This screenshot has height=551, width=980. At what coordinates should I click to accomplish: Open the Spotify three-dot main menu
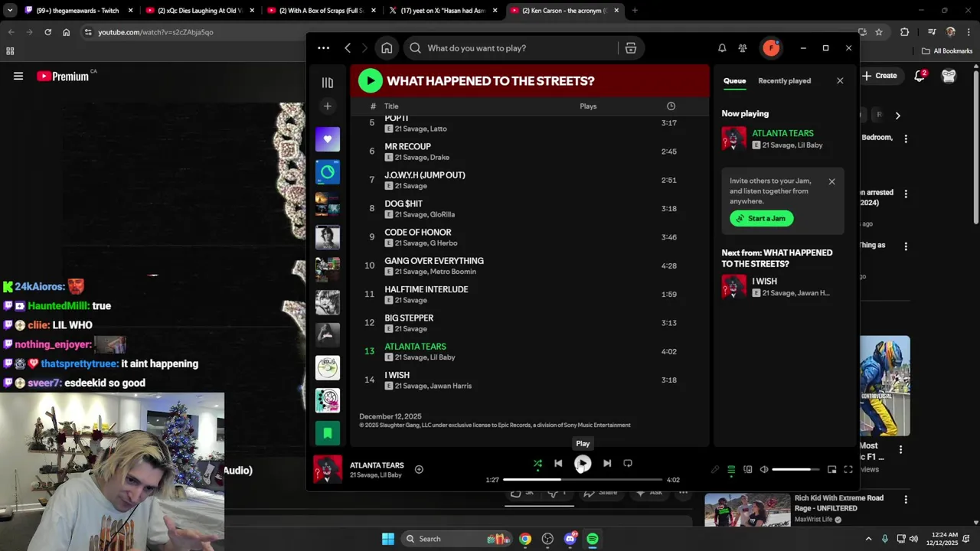(x=323, y=48)
